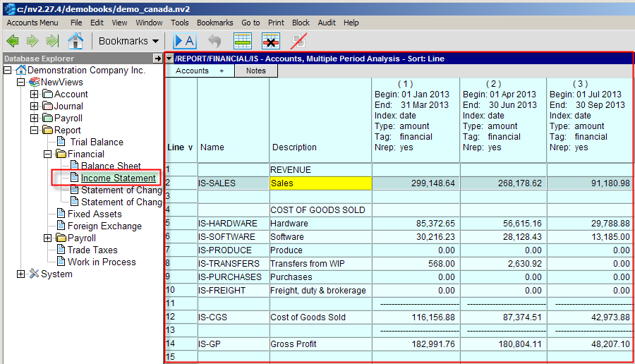Click the green back arrow icon
The height and width of the screenshot is (364, 635).
coord(13,41)
